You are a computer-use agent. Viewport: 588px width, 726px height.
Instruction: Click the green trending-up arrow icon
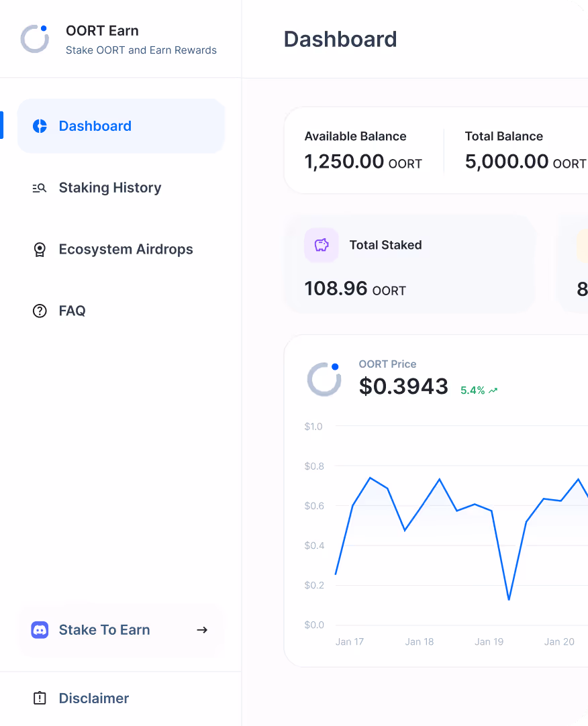click(x=493, y=391)
